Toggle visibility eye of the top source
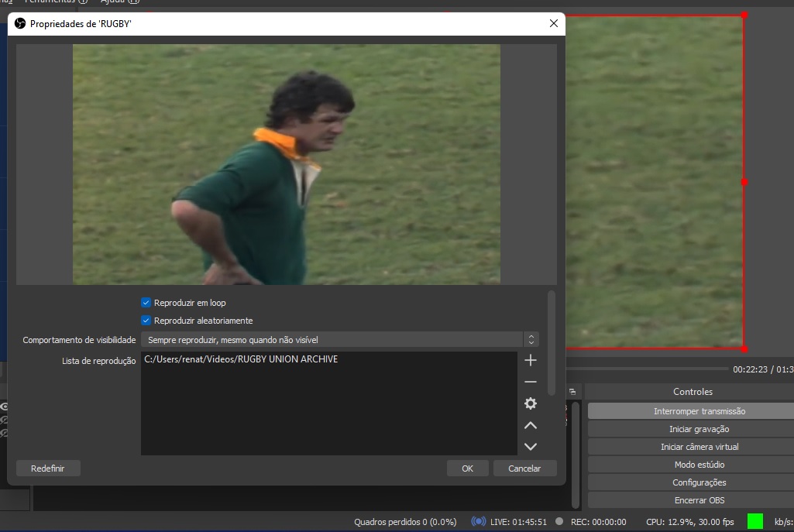Screen dimensions: 794x532 (x=4, y=407)
